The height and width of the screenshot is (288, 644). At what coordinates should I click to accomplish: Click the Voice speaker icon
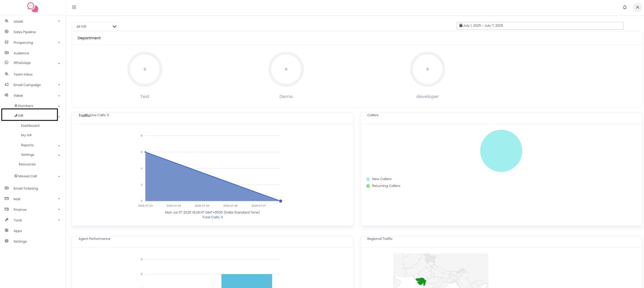[x=6, y=95]
